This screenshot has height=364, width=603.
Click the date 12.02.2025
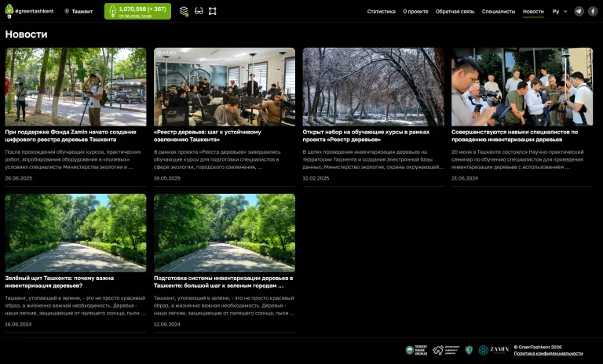point(316,178)
